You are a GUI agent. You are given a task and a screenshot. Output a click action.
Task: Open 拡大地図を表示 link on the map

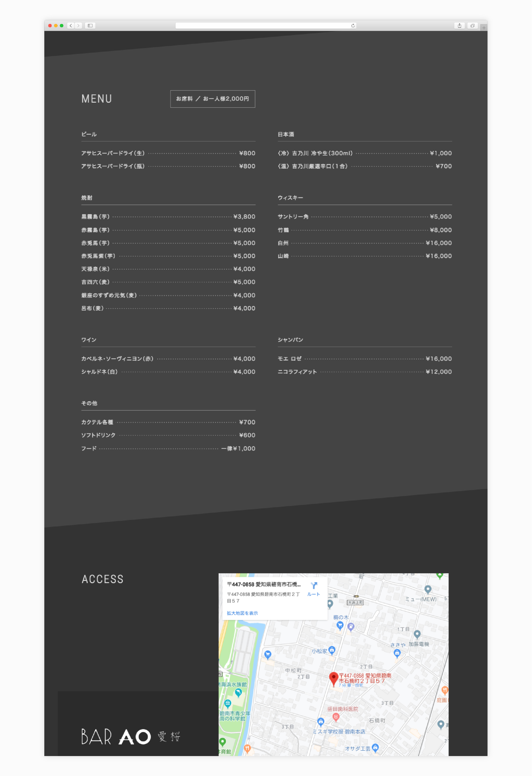point(242,613)
